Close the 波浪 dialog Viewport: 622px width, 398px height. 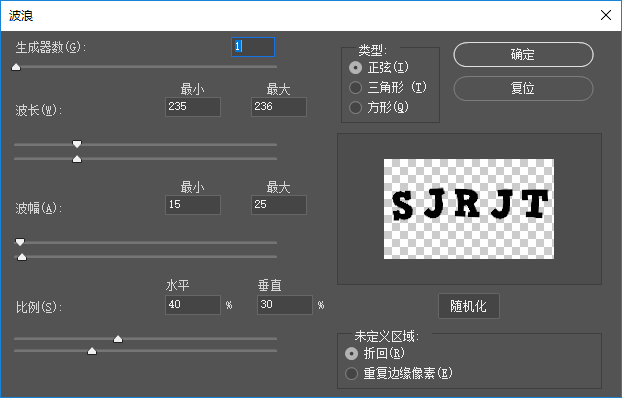coord(606,15)
